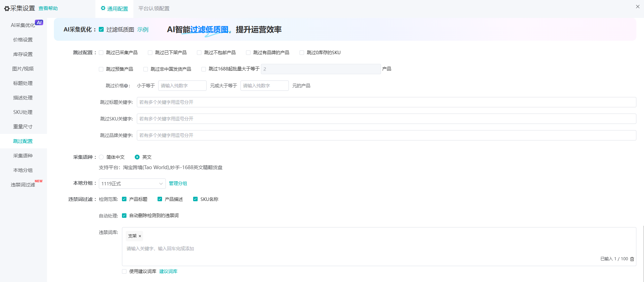Open 库存设置 in the sidebar
The width and height of the screenshot is (644, 282).
23,54
